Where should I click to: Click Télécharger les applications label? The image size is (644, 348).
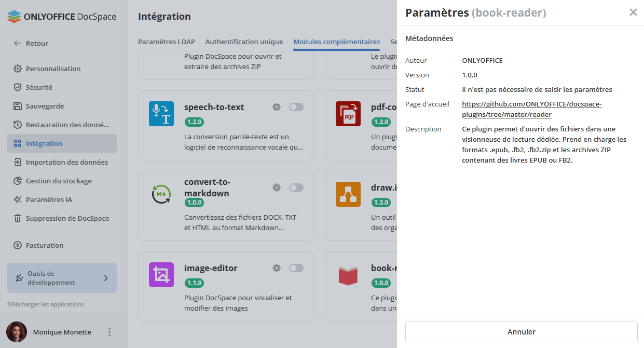[x=46, y=304]
